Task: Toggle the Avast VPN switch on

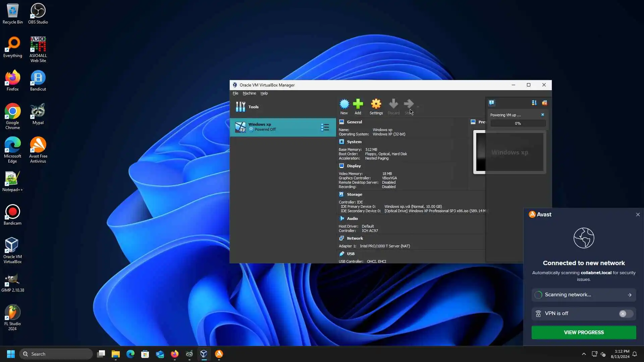Action: pyautogui.click(x=626, y=313)
